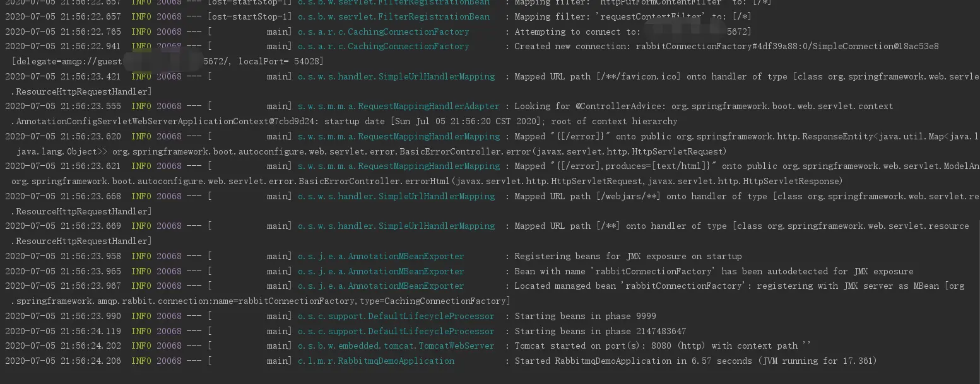This screenshot has width=980, height=384.
Task: Click CachingConnectionFactory logger on the 21:56:22.941 line
Action: [383, 46]
